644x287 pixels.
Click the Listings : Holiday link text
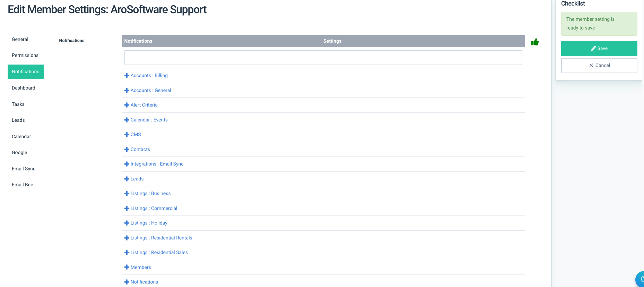(149, 223)
